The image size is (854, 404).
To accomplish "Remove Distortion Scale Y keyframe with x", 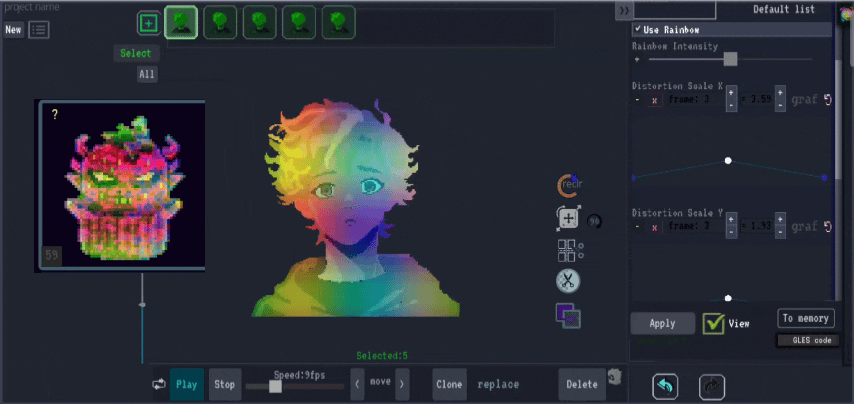I will 655,227.
